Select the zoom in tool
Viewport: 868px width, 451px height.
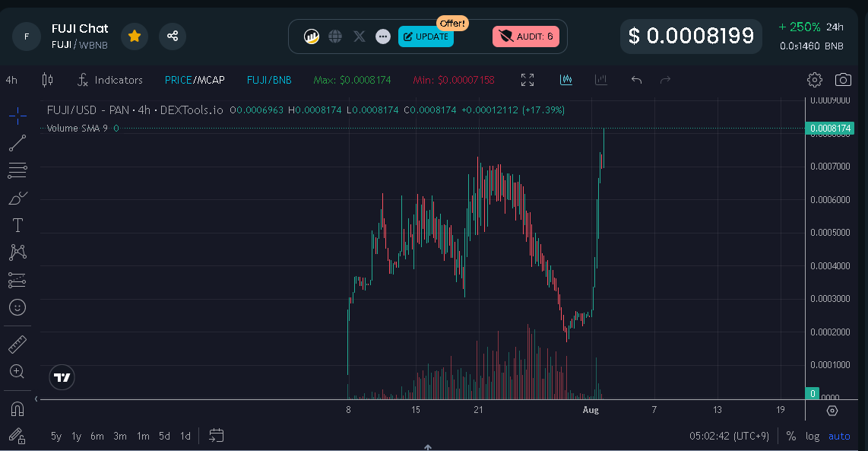pyautogui.click(x=17, y=372)
